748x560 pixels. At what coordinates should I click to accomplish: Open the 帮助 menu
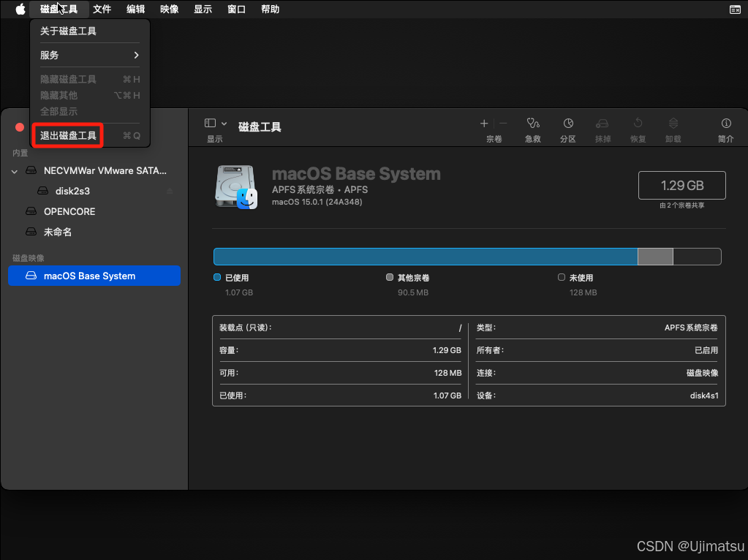[270, 9]
